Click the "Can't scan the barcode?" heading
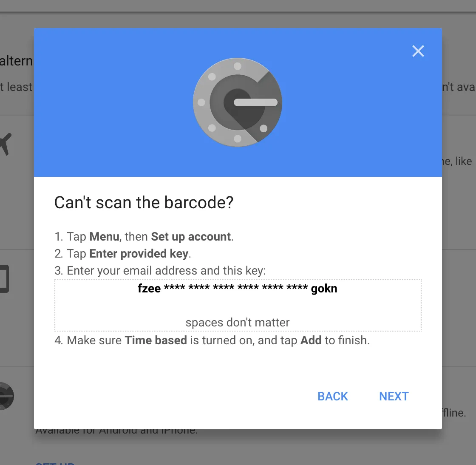The image size is (476, 465). (x=144, y=202)
